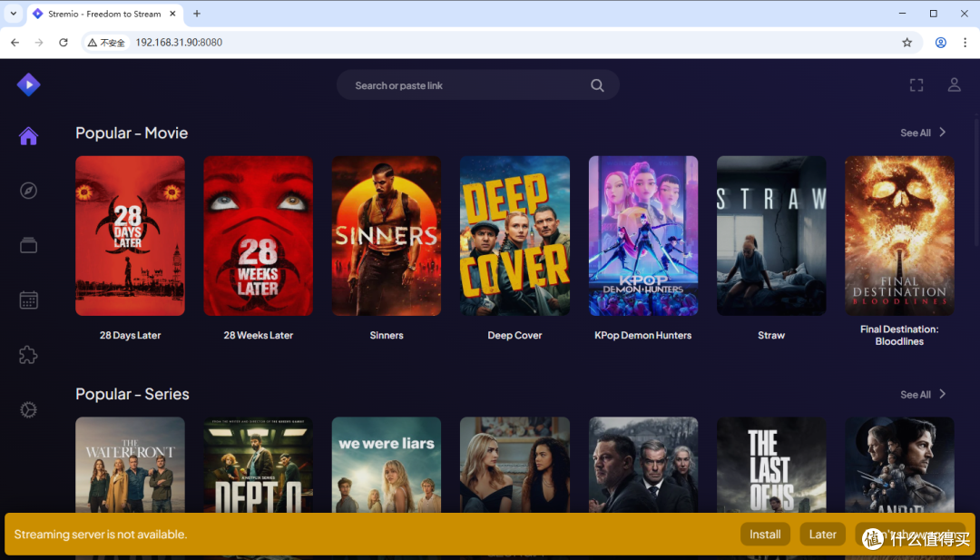Open the user profile icon in Stremio
The image size is (980, 560).
[954, 84]
